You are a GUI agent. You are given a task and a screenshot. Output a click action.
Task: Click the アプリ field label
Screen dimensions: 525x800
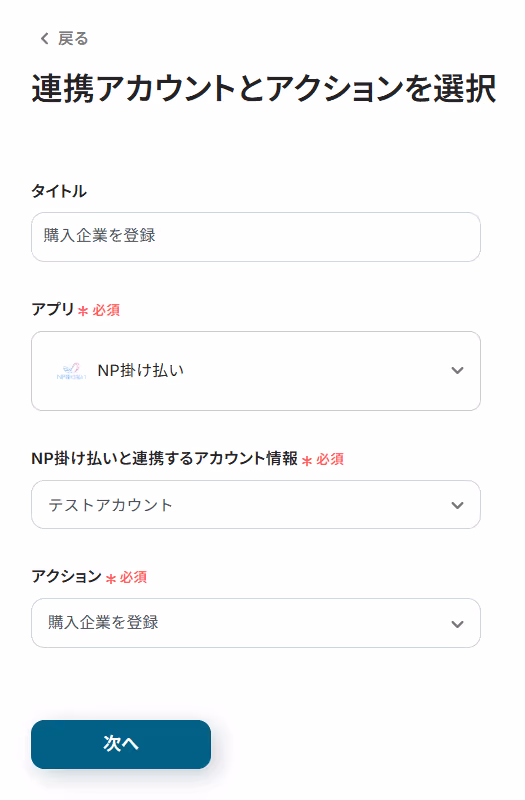pyautogui.click(x=53, y=309)
